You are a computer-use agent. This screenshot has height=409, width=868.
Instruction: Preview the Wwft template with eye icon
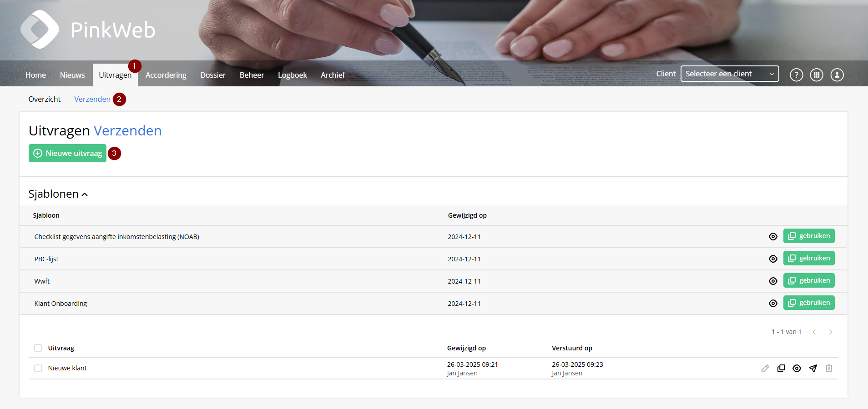(x=773, y=281)
